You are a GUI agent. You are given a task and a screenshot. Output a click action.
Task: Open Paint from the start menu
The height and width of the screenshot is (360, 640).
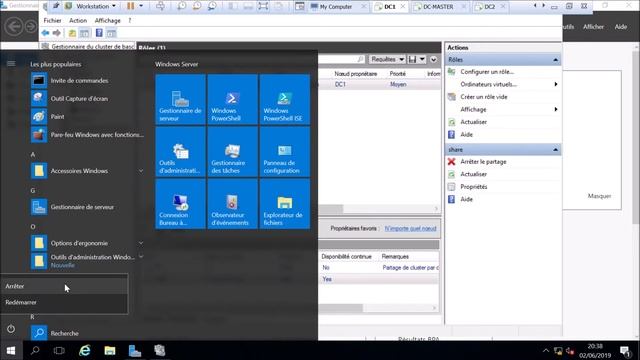(87, 116)
